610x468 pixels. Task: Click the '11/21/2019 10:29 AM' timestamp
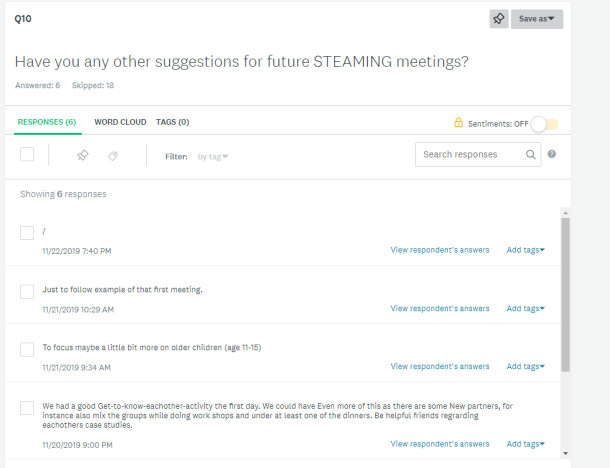tap(78, 310)
